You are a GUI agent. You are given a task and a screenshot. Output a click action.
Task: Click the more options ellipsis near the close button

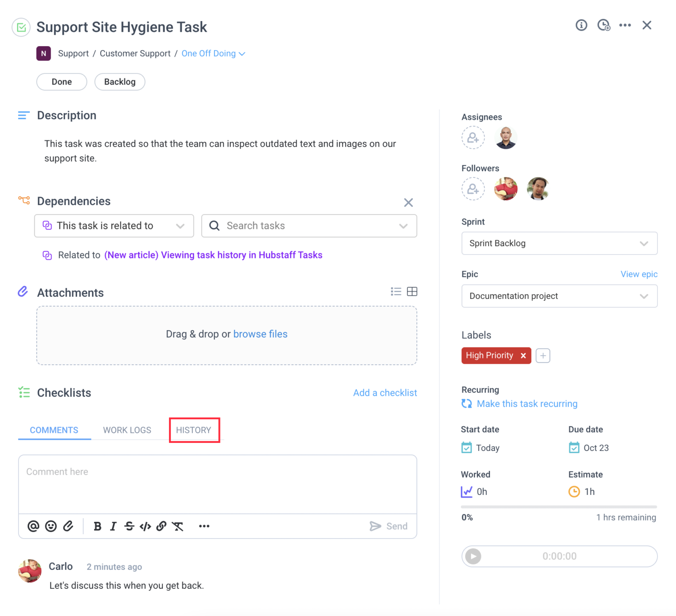[625, 26]
